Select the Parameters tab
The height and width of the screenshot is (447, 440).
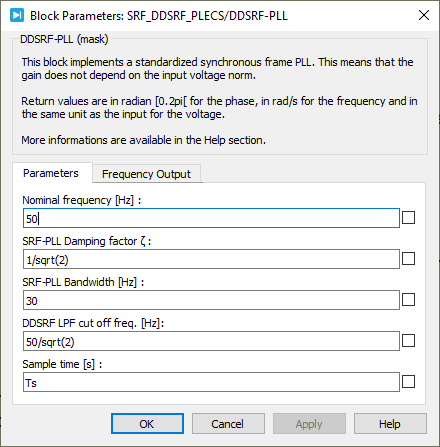tap(51, 173)
